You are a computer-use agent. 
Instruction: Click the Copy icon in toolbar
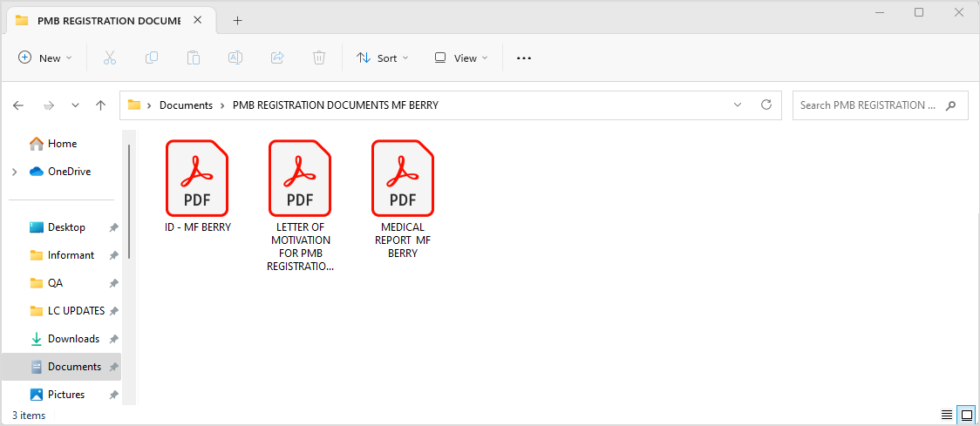152,58
